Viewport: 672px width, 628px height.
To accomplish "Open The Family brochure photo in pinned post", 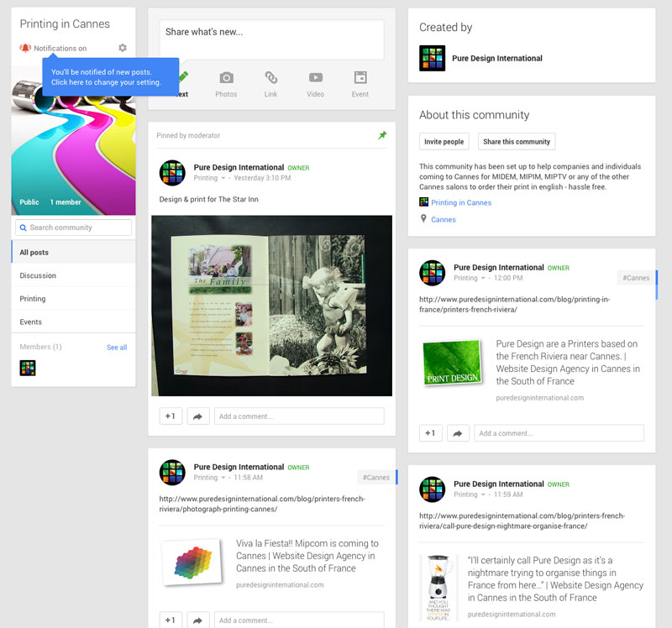I will click(271, 306).
